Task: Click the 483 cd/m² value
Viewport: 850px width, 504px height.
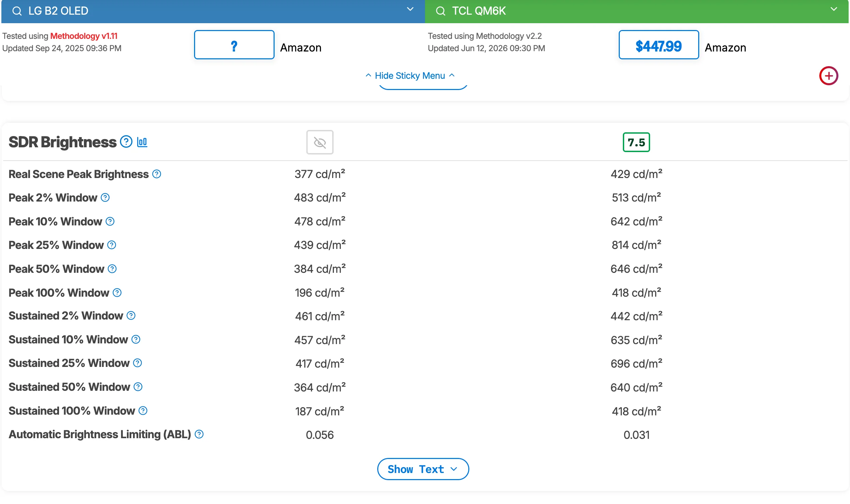Action: [320, 197]
